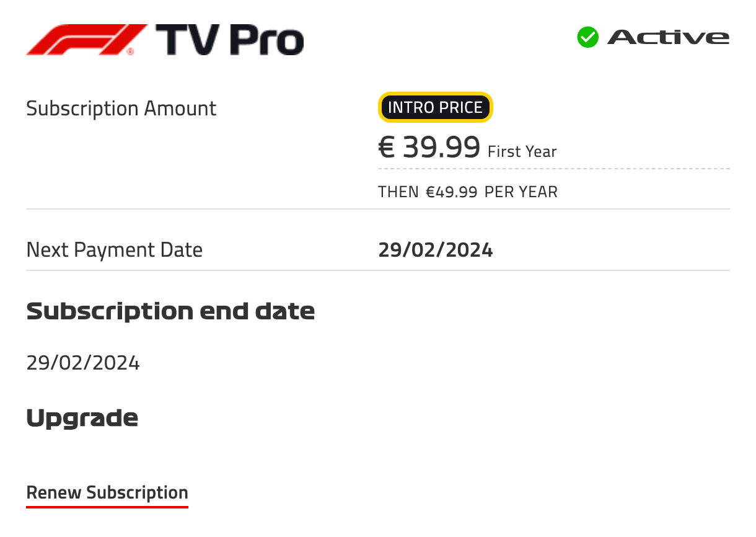The width and height of the screenshot is (756, 537).
Task: Select the TV Pro title text
Action: tap(230, 40)
